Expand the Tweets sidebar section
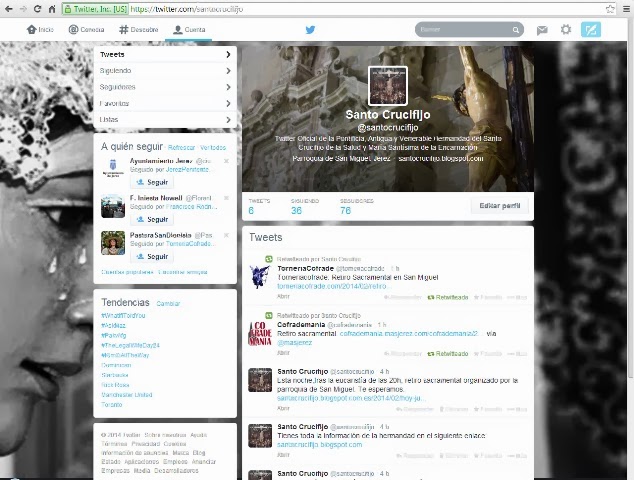Image resolution: width=634 pixels, height=480 pixels. coord(228,54)
